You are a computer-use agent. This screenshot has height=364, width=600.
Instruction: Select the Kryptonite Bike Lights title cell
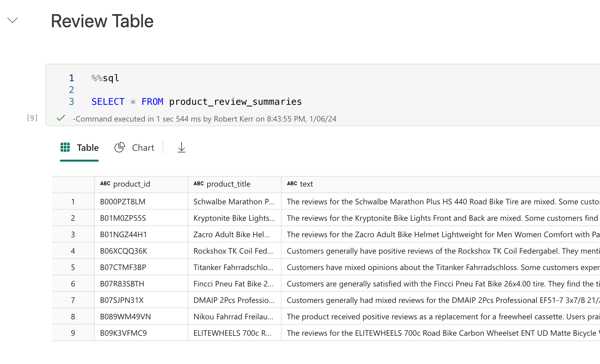pos(234,218)
